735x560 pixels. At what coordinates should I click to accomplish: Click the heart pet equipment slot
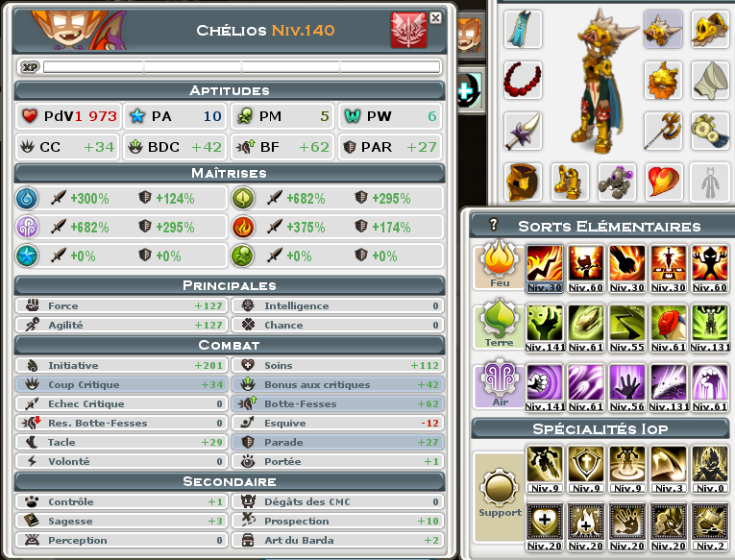click(x=663, y=182)
